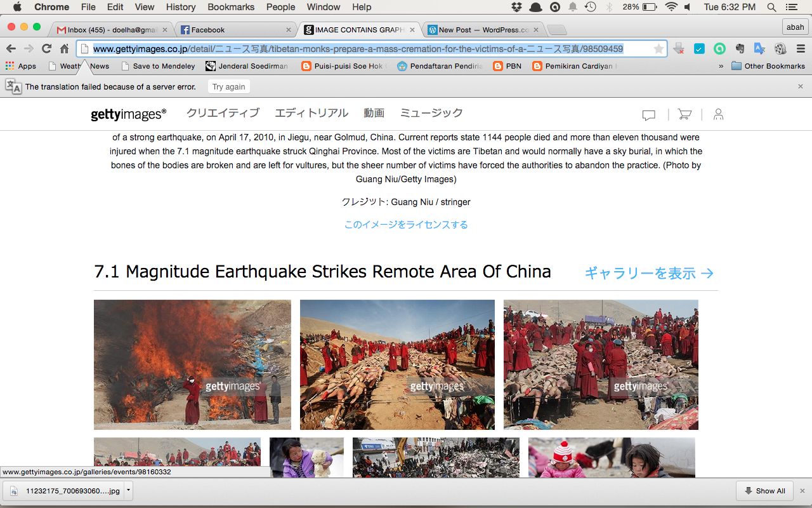Expand the hidden bookmarks overflow chevron

click(x=721, y=66)
